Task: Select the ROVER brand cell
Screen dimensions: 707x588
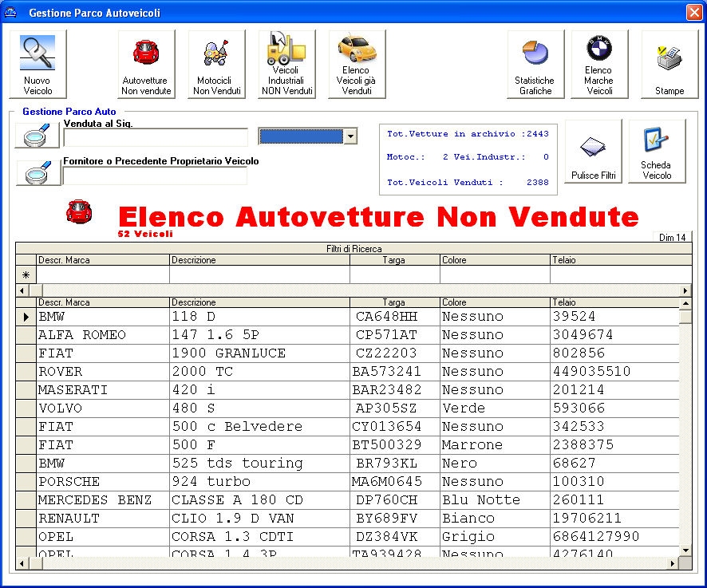Action: point(103,372)
